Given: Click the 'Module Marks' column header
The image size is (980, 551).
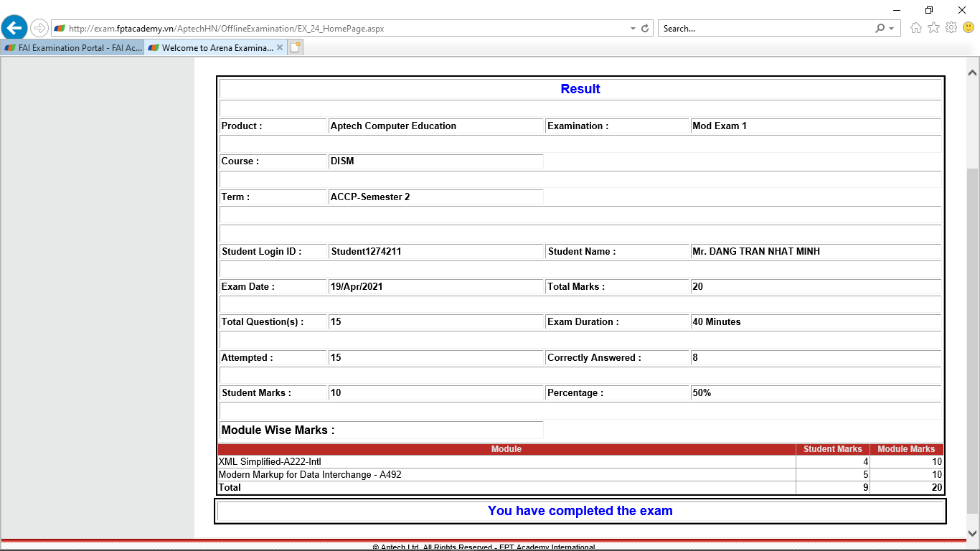Looking at the screenshot, I should pyautogui.click(x=906, y=449).
